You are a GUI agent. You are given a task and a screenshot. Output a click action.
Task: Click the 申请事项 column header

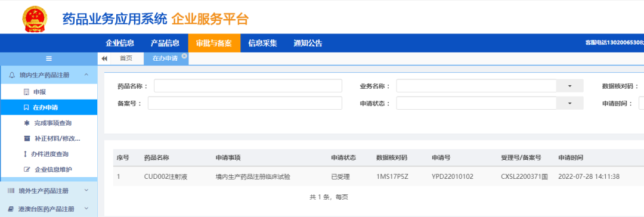[x=228, y=157]
